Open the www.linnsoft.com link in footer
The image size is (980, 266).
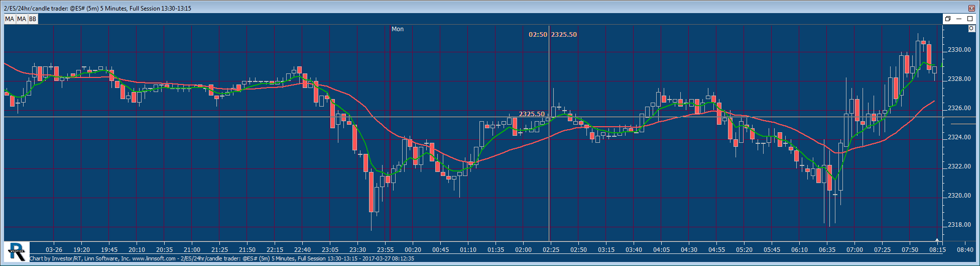point(154,258)
